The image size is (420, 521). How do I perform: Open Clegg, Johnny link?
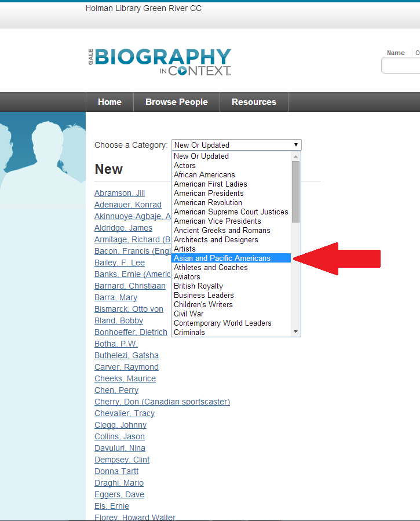click(x=120, y=425)
